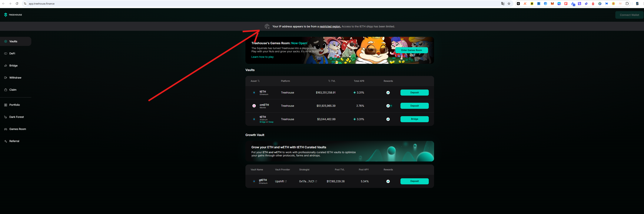Click the tETH Ethereum TVL $163,251,258.91
The height and width of the screenshot is (214, 644).
point(326,93)
